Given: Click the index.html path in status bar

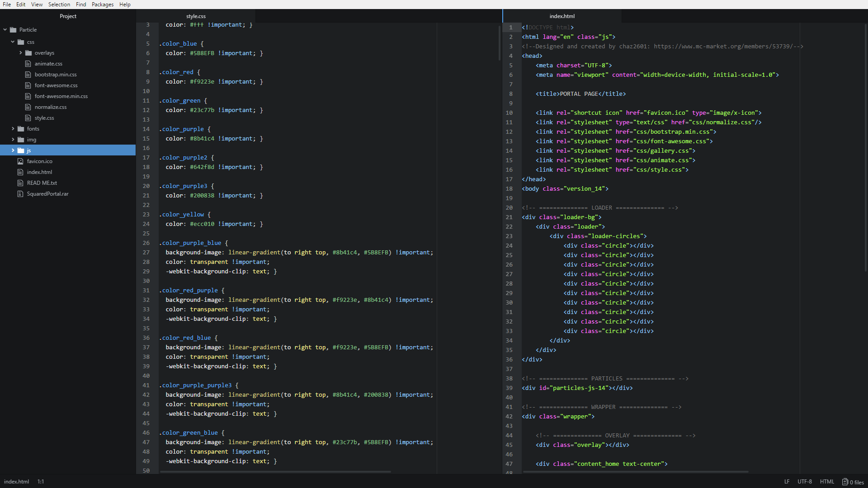Looking at the screenshot, I should click(x=17, y=482).
